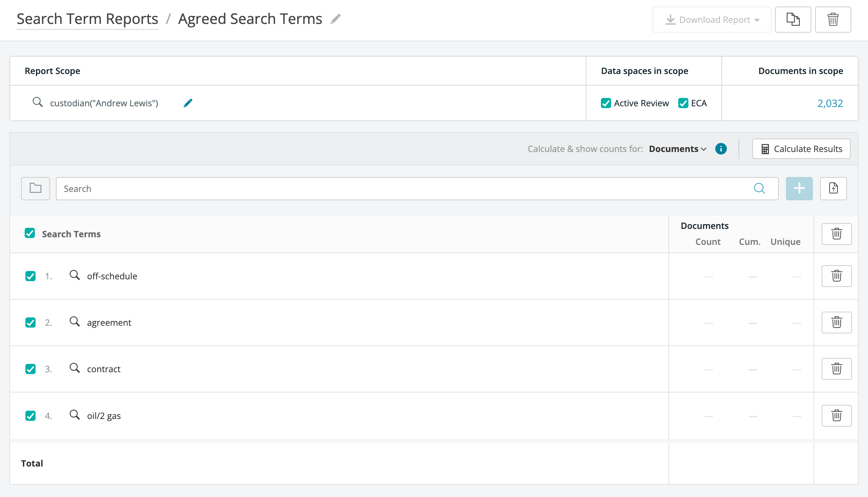Click the upload file icon for search terms

[833, 188]
